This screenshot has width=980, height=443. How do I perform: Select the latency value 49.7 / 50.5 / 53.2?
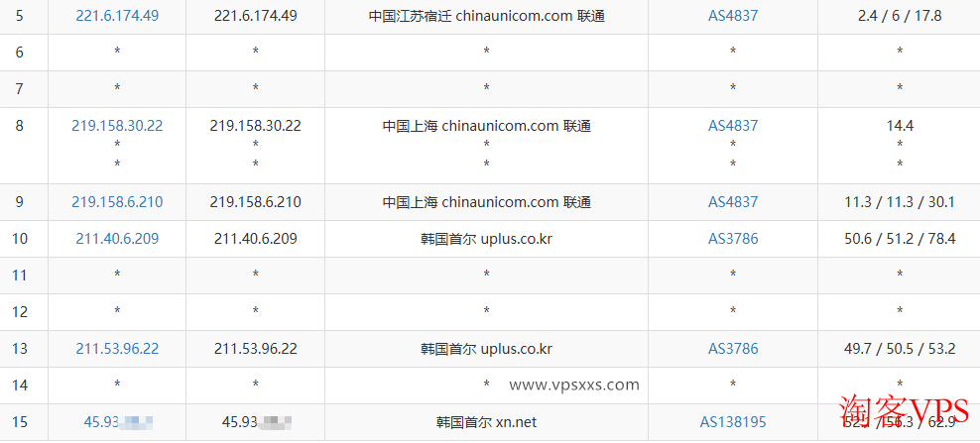899,349
